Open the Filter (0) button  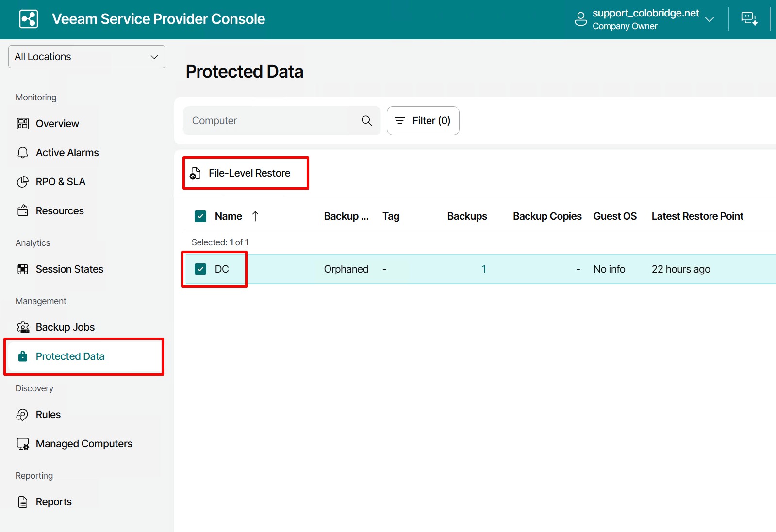[423, 121]
